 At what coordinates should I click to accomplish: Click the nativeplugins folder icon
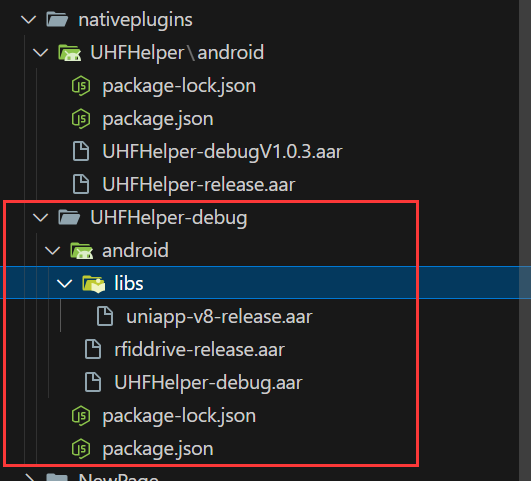[57, 19]
